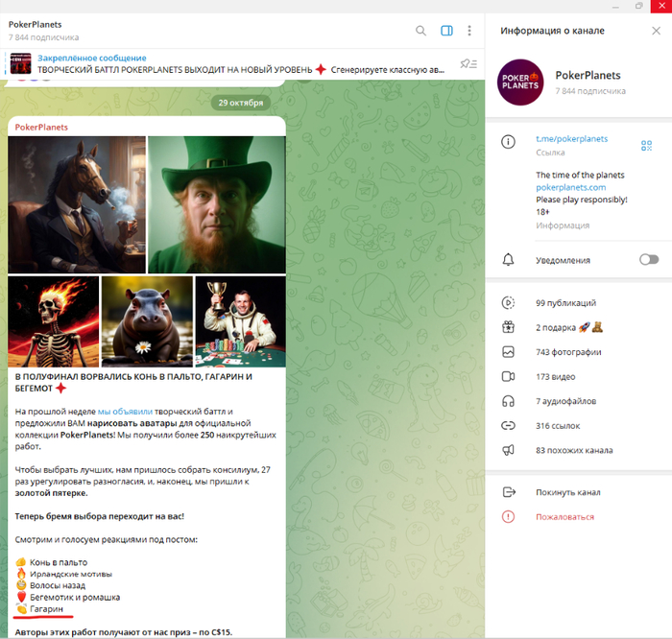
Task: Click Пожаловаться to report the channel
Action: [x=564, y=517]
